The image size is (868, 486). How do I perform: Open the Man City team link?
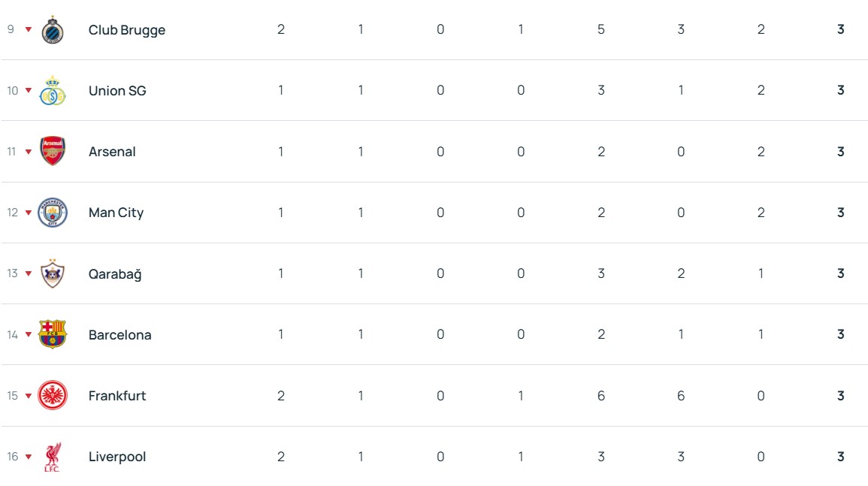coord(116,213)
